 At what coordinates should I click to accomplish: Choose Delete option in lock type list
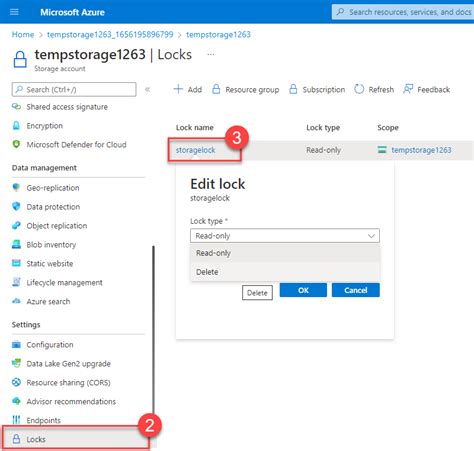285,272
